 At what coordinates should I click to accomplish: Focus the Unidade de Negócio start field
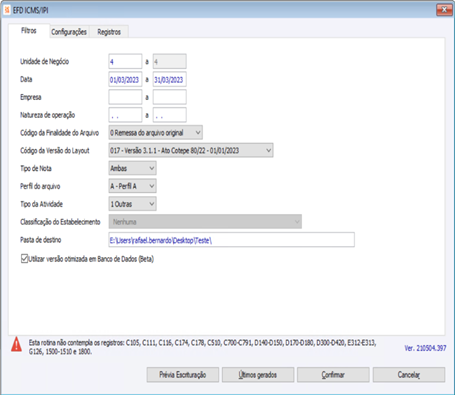click(125, 61)
